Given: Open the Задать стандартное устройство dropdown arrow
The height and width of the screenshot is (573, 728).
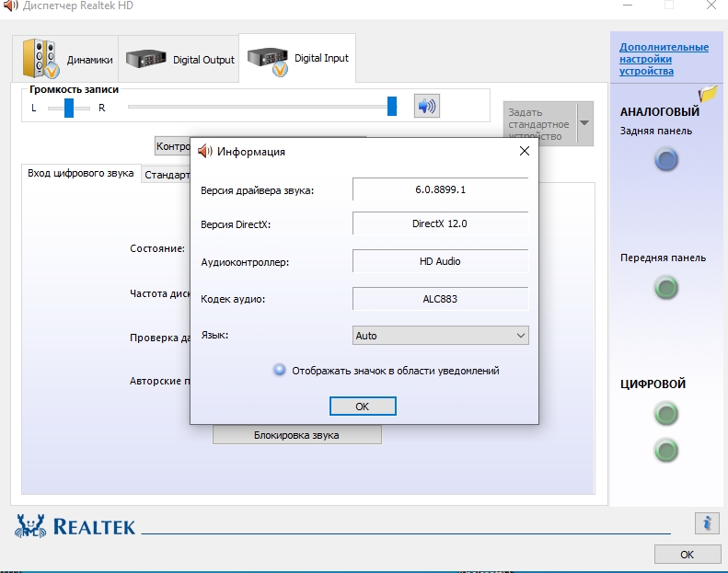Looking at the screenshot, I should [x=585, y=123].
